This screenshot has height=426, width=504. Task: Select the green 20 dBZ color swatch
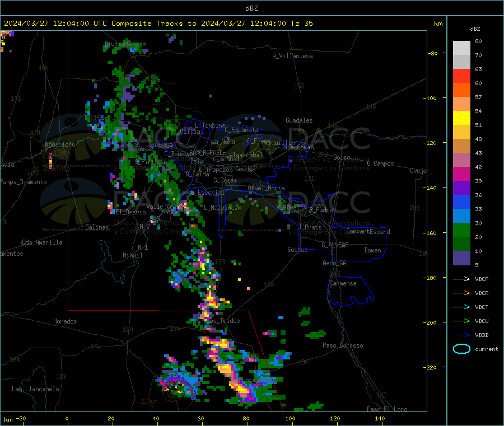(x=461, y=230)
